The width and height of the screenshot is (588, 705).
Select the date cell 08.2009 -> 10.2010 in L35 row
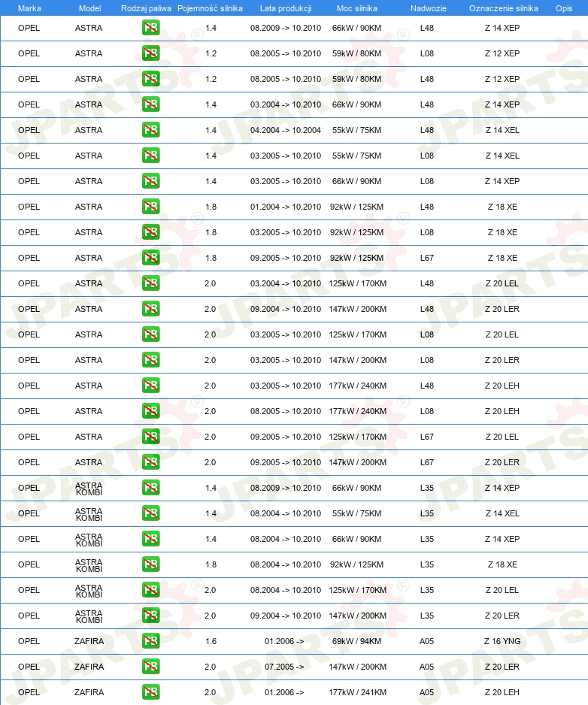pyautogui.click(x=286, y=488)
